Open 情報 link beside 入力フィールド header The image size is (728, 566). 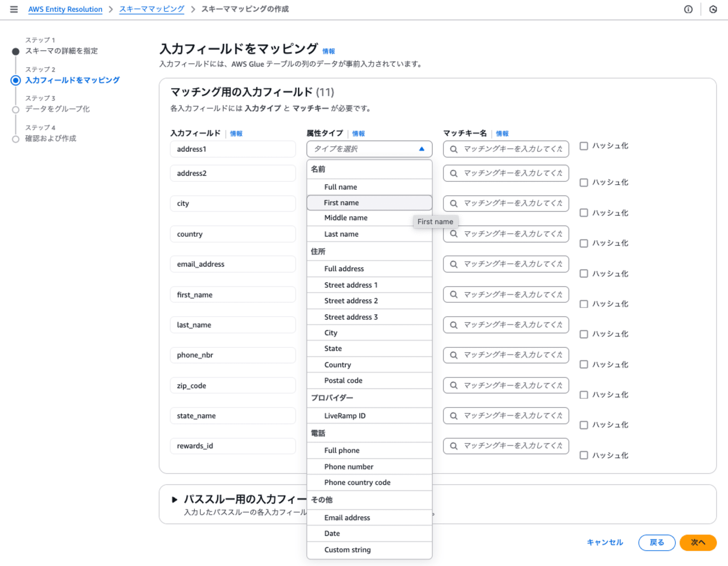236,134
